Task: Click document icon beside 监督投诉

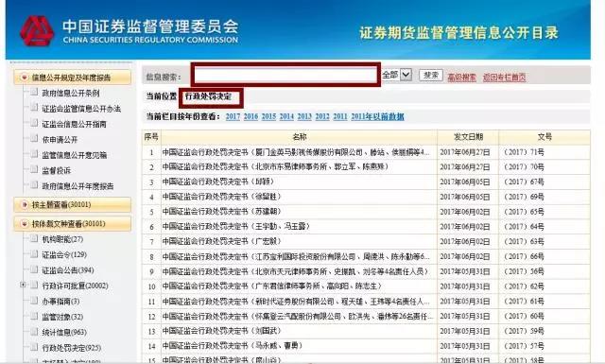Action: click(x=34, y=170)
